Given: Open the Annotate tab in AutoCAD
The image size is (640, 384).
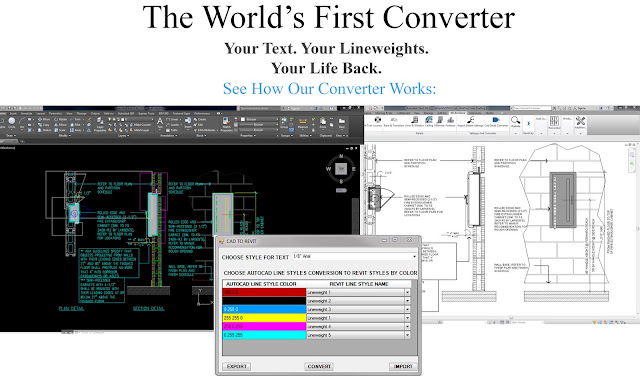Looking at the screenshot, I should point(27,113).
